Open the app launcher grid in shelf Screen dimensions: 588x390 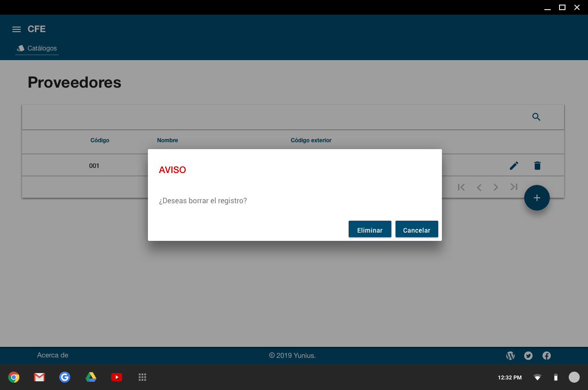click(142, 377)
